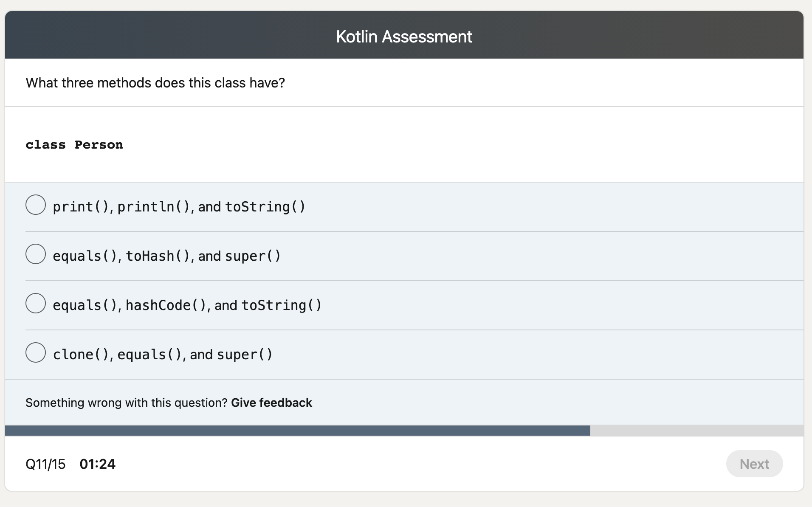This screenshot has height=507, width=812.
Task: Open the Give feedback link
Action: coord(271,403)
